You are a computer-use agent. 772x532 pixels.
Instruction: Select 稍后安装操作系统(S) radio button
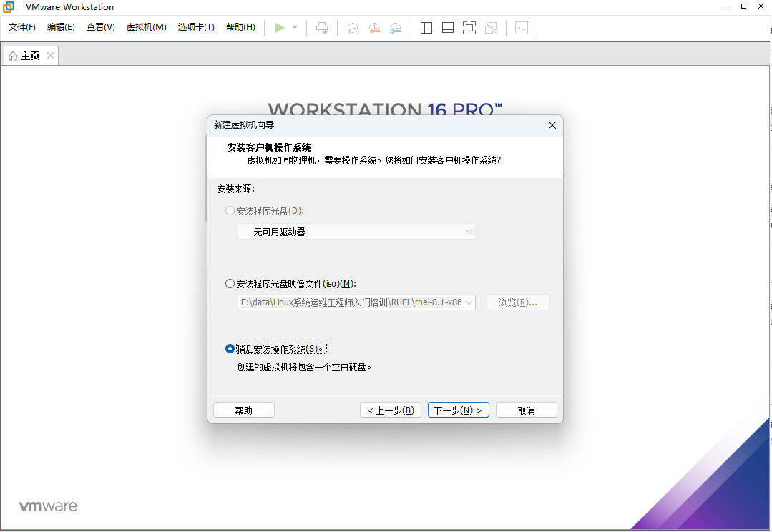(230, 348)
